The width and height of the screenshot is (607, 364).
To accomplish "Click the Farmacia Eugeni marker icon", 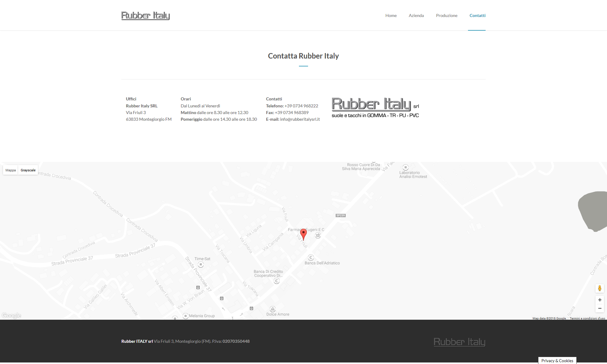I will point(318,235).
